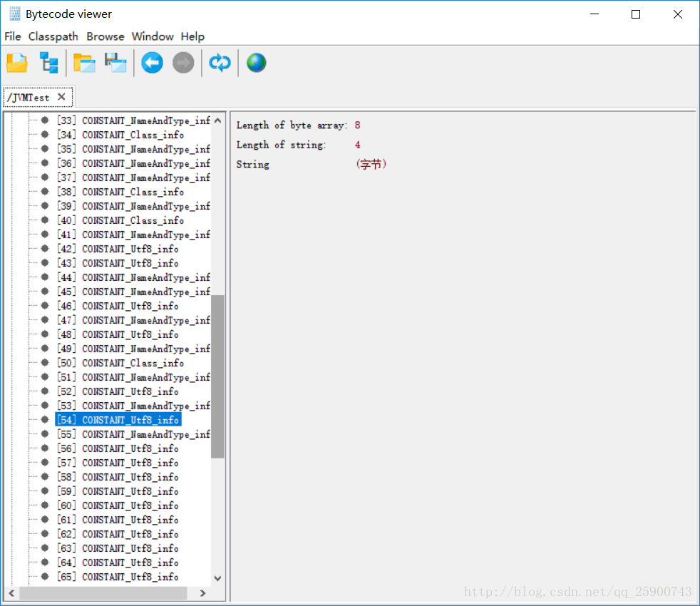Close the /JVMTest tab

(61, 97)
